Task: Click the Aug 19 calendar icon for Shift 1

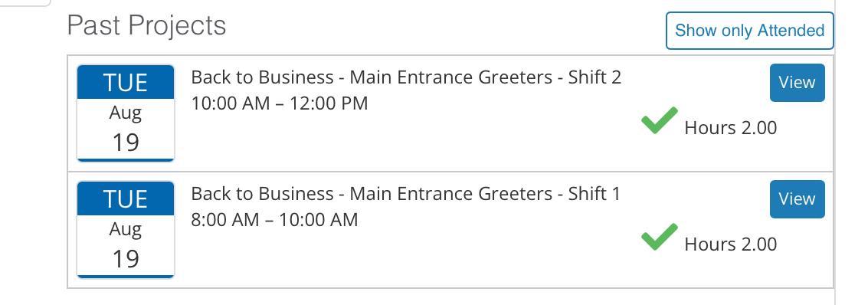Action: (126, 230)
